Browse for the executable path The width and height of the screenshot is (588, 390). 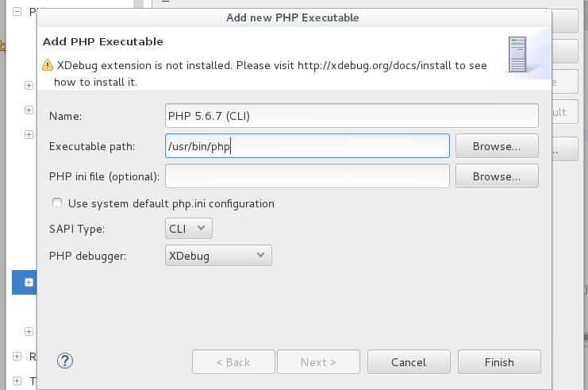click(496, 146)
